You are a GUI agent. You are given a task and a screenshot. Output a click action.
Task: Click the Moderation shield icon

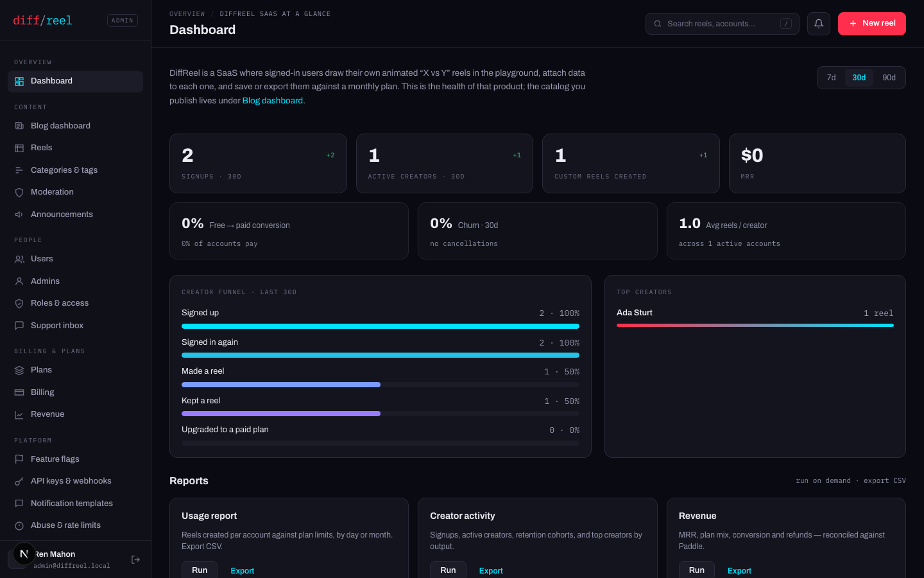(x=19, y=192)
